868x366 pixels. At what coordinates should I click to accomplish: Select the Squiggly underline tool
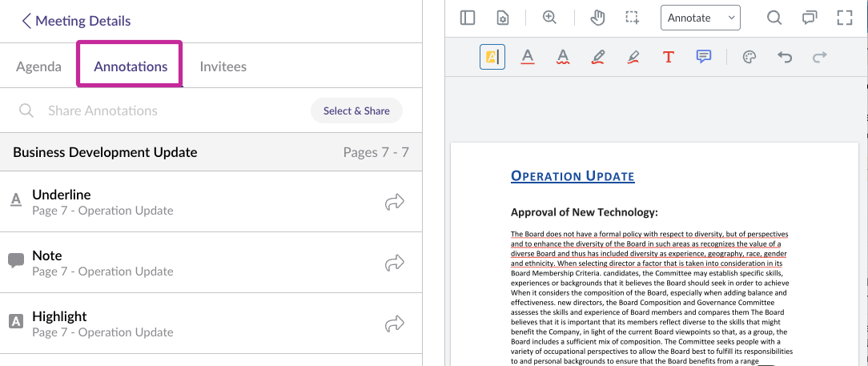point(563,57)
